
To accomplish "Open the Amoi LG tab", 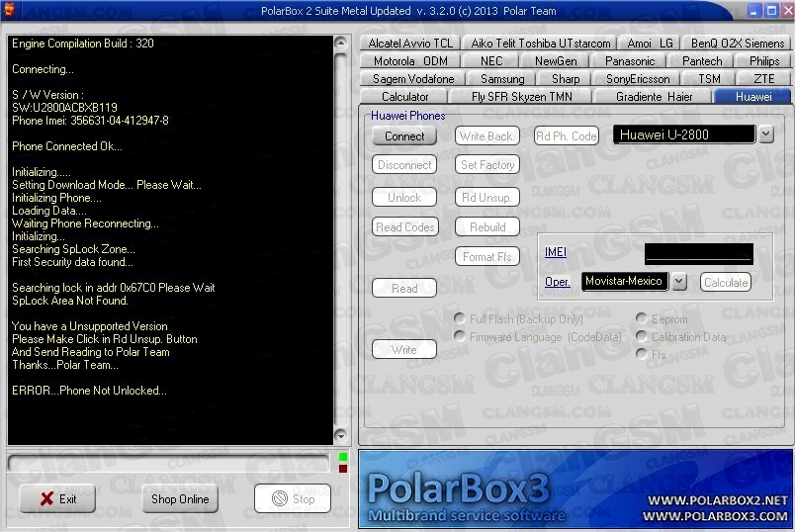I will point(650,44).
